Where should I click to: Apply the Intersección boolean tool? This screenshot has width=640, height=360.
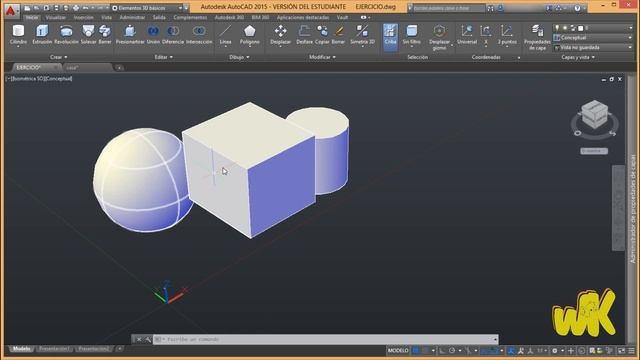199,35
